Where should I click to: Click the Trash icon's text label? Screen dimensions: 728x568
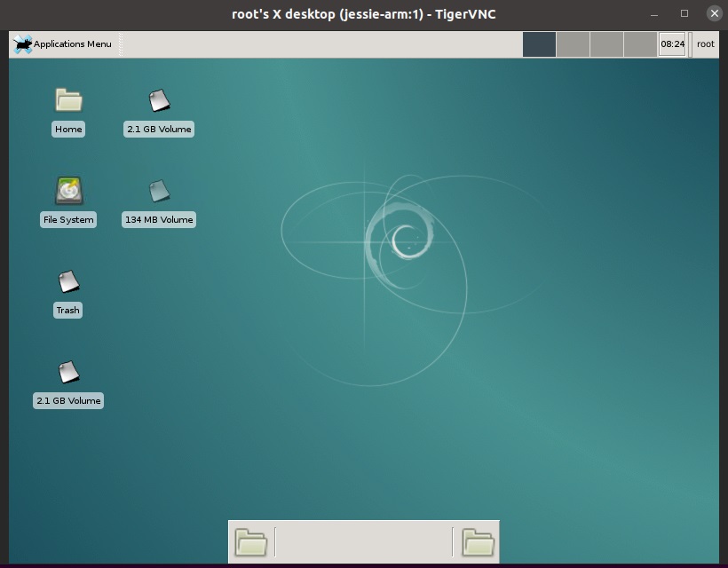click(x=67, y=310)
